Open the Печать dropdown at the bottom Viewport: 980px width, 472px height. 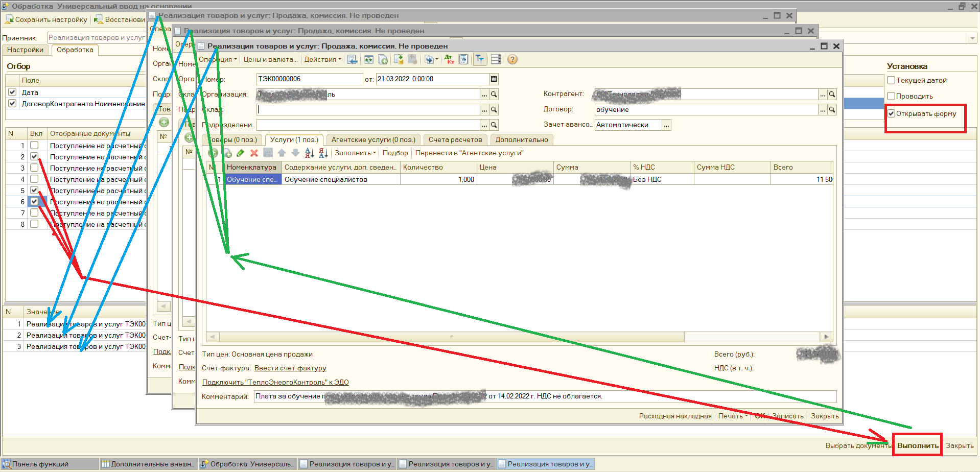733,416
